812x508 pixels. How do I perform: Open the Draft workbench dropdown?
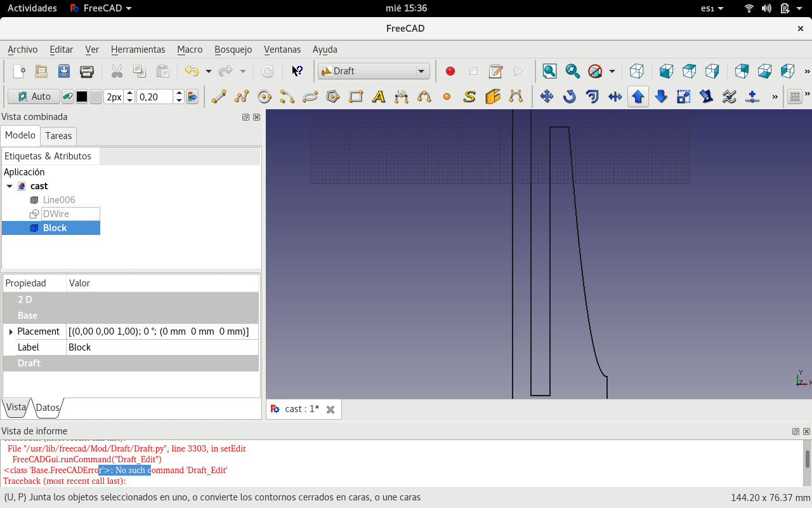click(374, 71)
